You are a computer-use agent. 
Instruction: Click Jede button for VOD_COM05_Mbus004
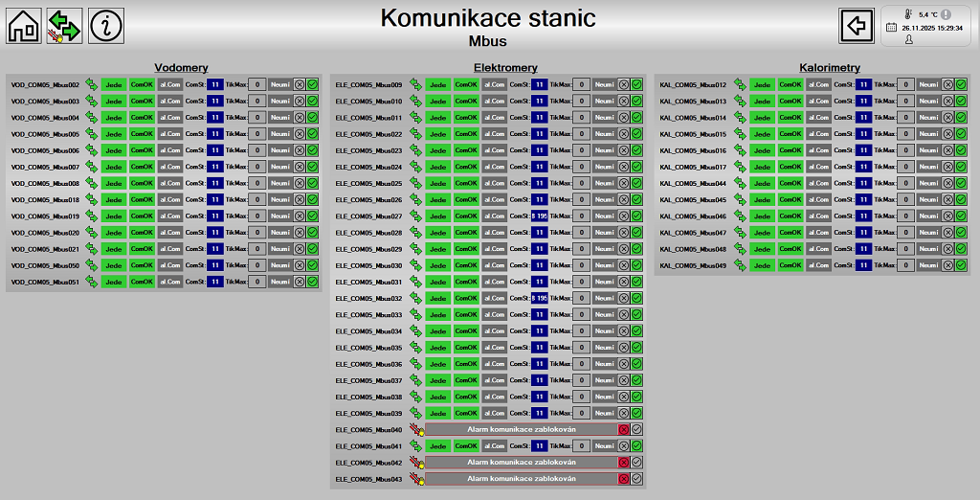pyautogui.click(x=114, y=118)
